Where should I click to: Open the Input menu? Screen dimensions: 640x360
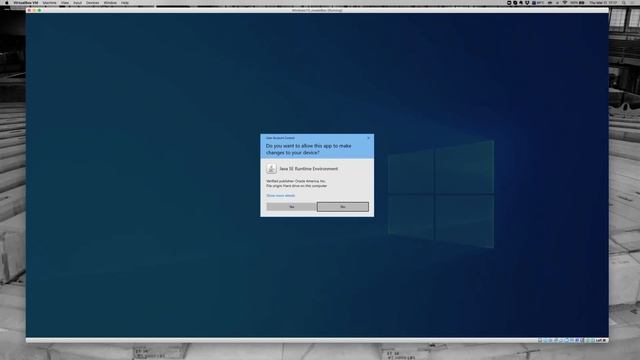pos(78,2)
